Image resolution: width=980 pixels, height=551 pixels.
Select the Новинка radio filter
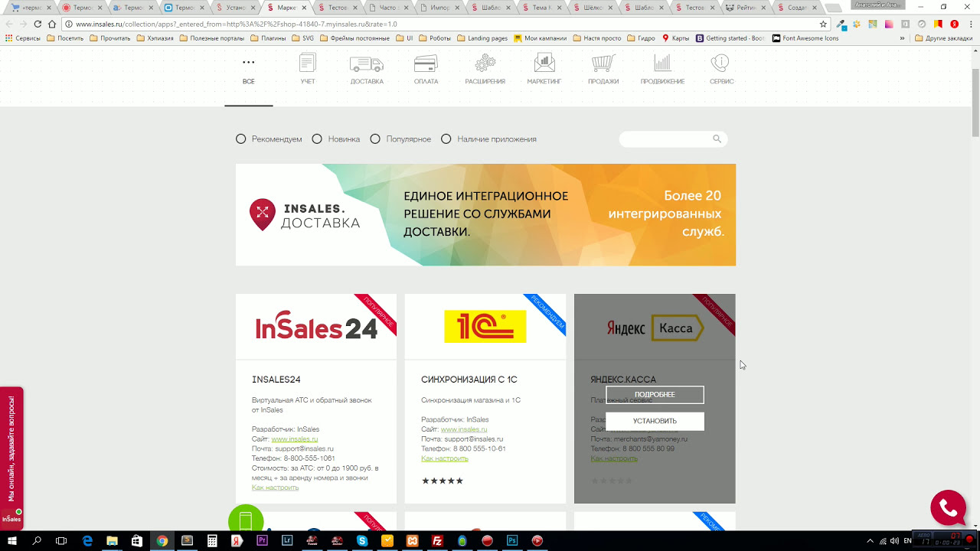[x=317, y=139]
